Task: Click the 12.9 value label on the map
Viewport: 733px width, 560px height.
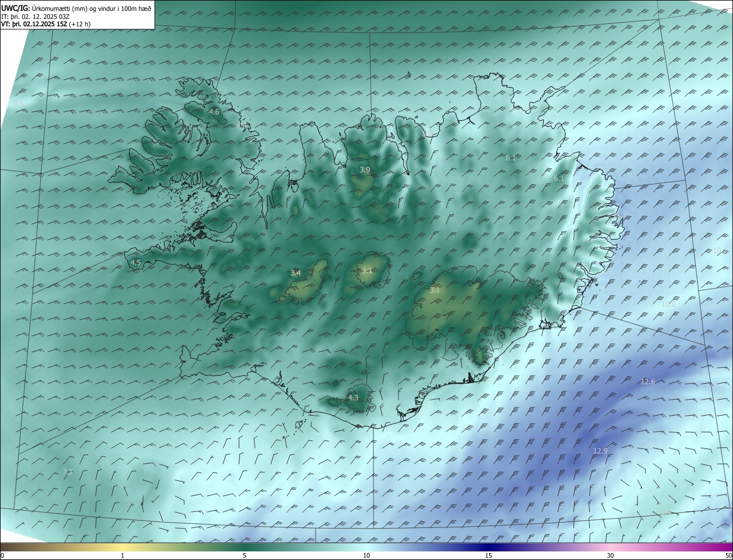Action: coord(600,451)
